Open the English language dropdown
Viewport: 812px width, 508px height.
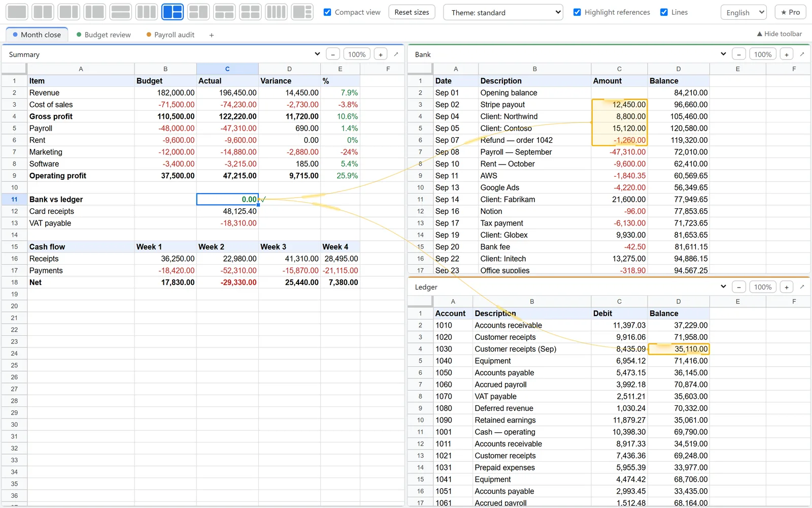pos(743,12)
